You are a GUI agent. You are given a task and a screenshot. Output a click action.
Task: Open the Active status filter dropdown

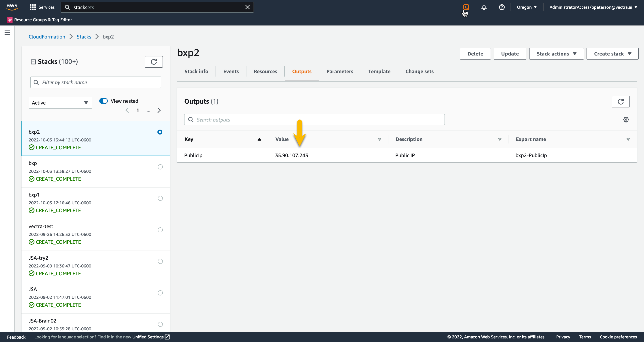point(60,103)
